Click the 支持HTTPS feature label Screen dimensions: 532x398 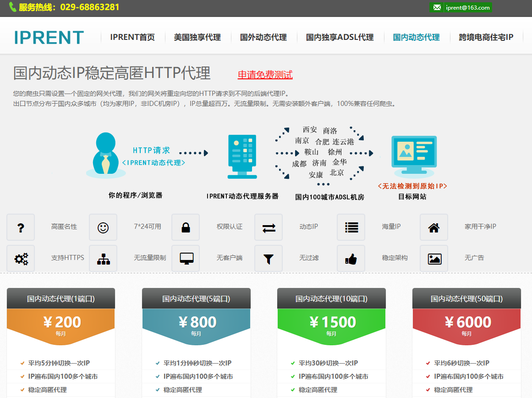click(x=67, y=258)
